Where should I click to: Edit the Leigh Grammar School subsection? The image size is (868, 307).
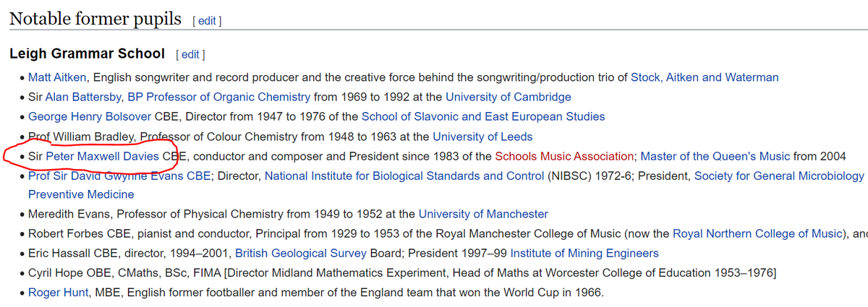(x=190, y=54)
